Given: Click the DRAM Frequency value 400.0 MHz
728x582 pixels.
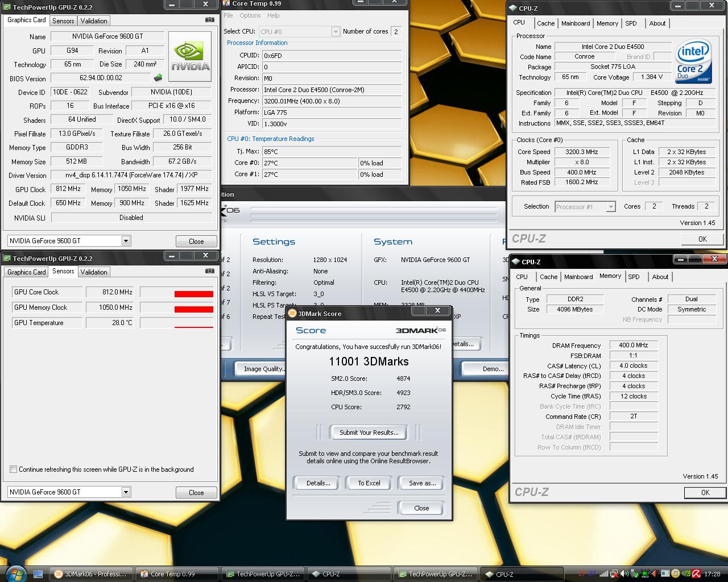Looking at the screenshot, I should coord(634,345).
